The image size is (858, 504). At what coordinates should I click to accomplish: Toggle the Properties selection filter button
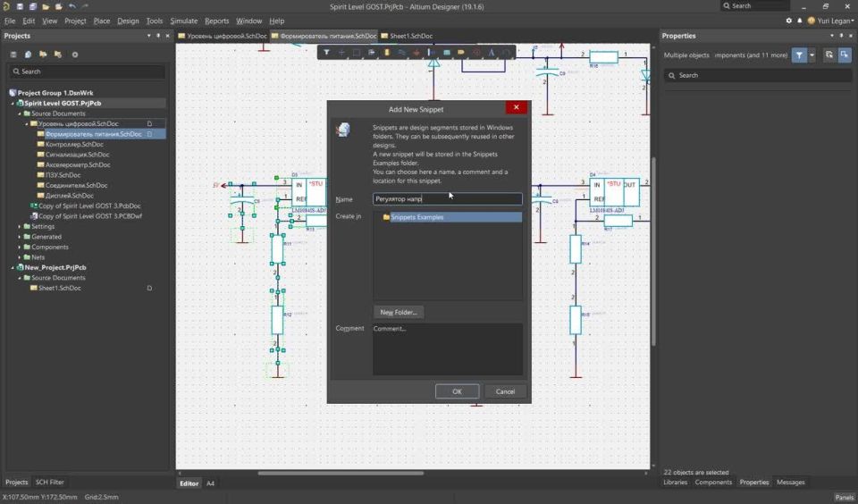[x=799, y=55]
